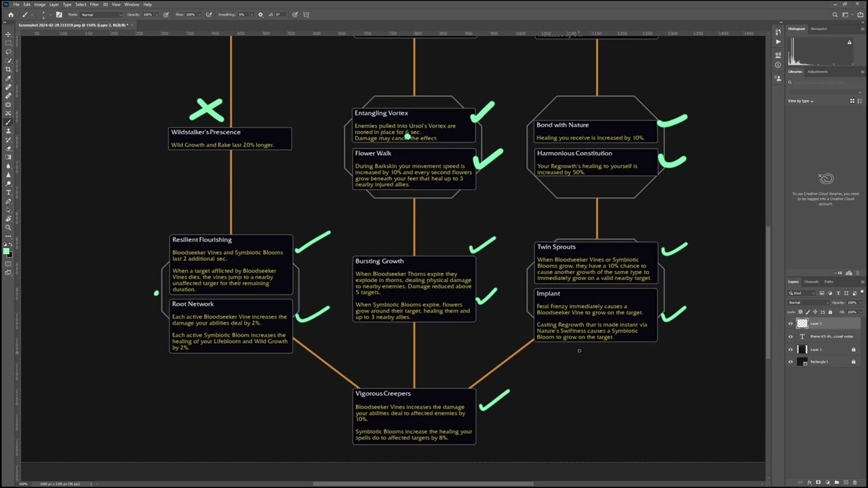Image resolution: width=868 pixels, height=488 pixels.
Task: Toggle visibility of Rectangle 1 layer
Action: tap(790, 362)
